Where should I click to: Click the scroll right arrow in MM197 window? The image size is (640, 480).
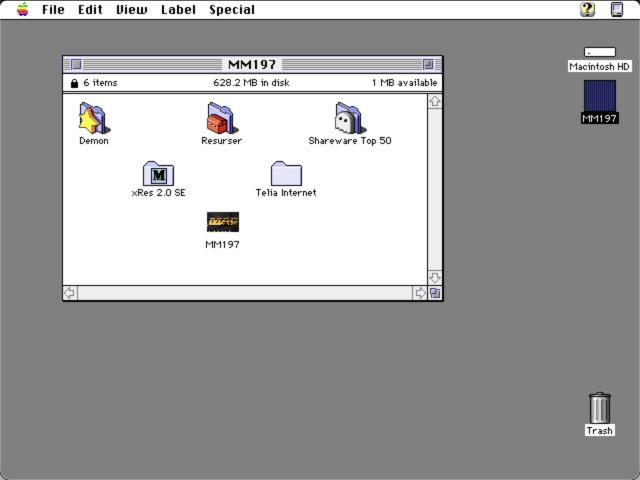420,293
